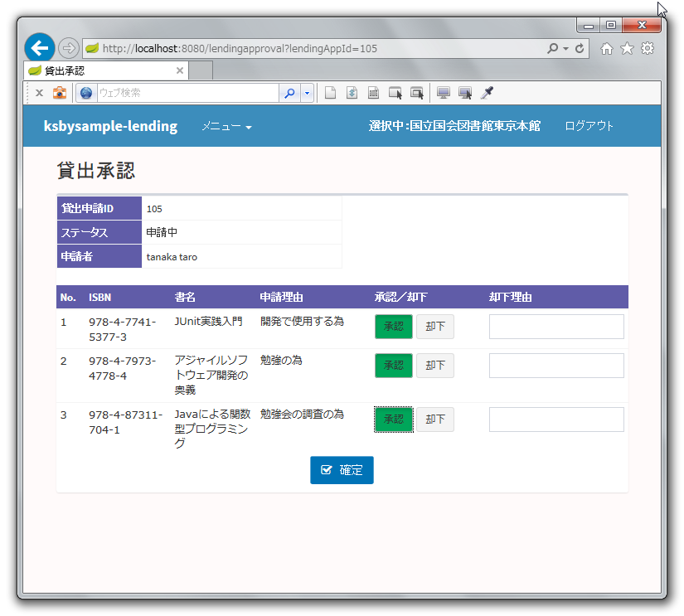Click ISBN 978-4-7741-5377-3 cell
This screenshot has width=684, height=616.
coord(123,329)
